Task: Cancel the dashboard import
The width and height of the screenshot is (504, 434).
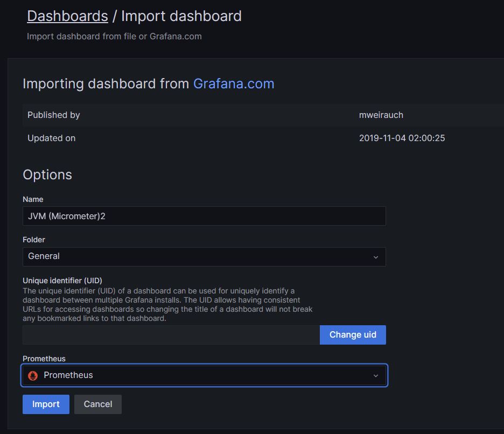Action: click(x=97, y=404)
